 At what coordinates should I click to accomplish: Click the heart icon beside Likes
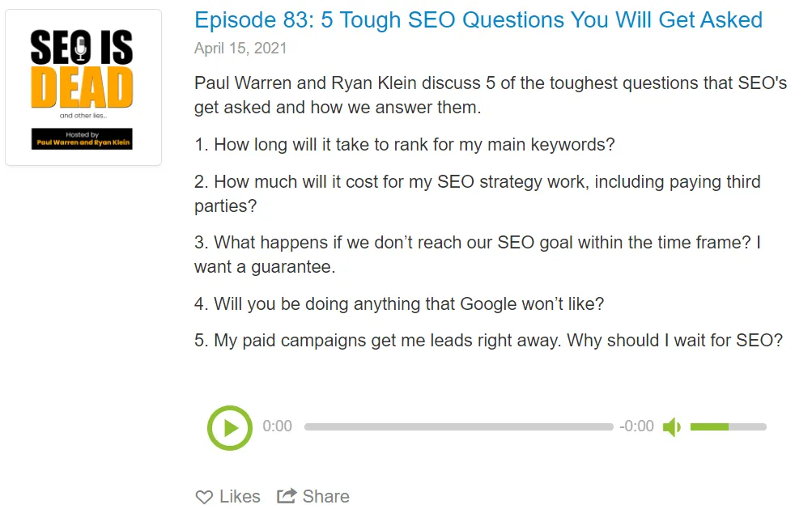point(204,497)
